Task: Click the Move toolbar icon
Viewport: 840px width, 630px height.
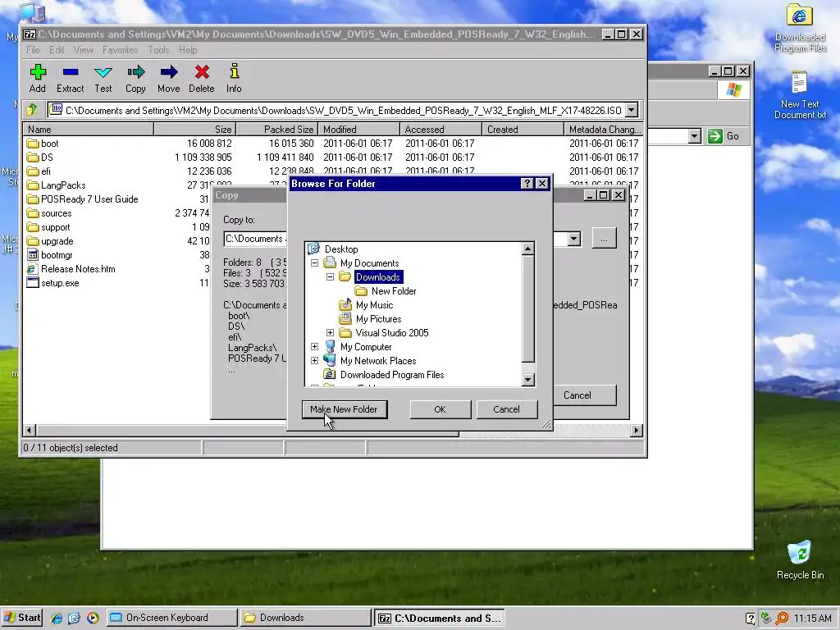Action: click(x=169, y=78)
